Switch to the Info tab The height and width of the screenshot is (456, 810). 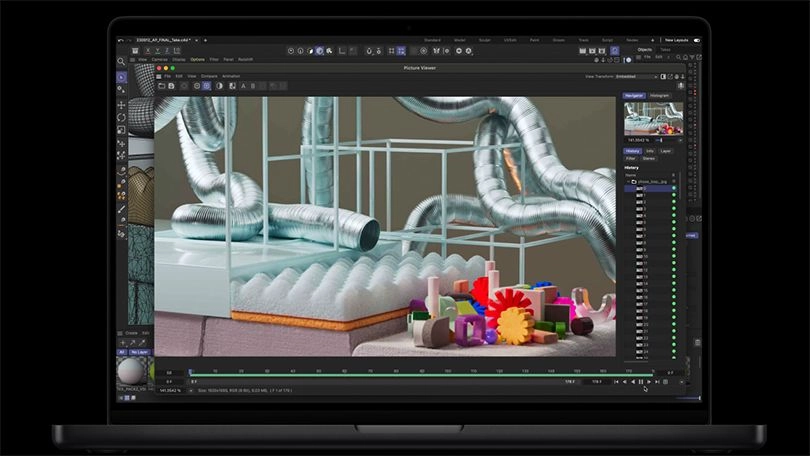pos(650,151)
